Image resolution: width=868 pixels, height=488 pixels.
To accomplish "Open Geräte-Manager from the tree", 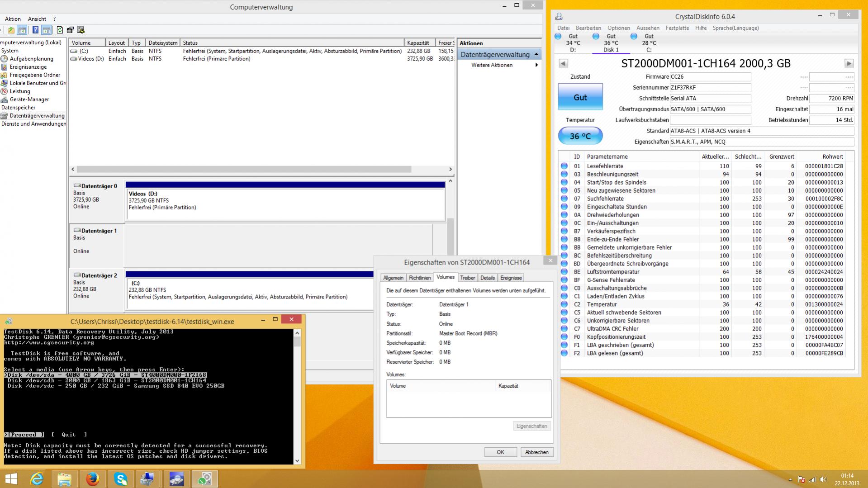I will (29, 99).
